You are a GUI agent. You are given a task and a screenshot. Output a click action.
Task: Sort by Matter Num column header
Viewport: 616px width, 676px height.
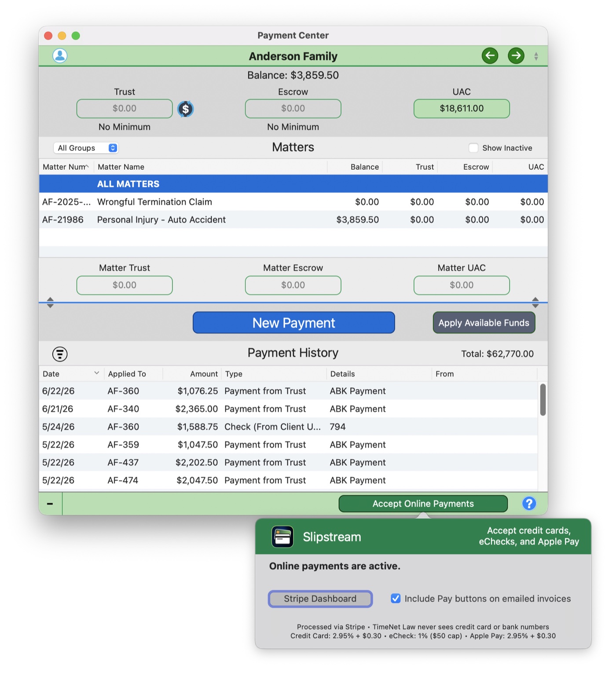coord(66,167)
